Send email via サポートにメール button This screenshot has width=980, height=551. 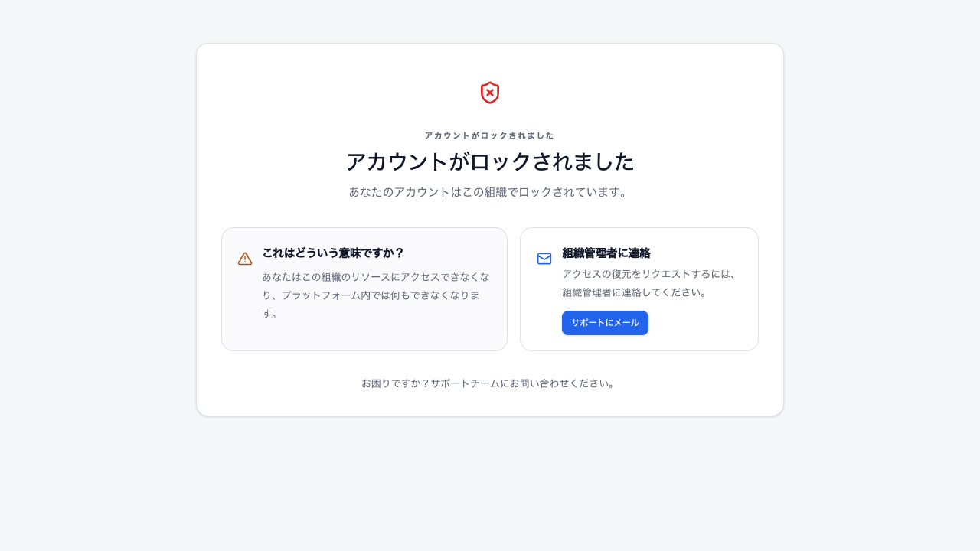(605, 323)
